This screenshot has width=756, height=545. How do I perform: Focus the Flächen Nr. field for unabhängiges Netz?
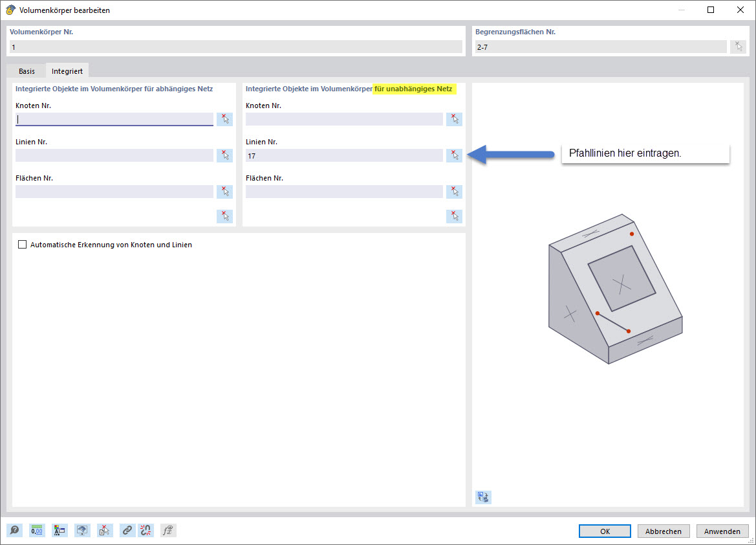[344, 192]
